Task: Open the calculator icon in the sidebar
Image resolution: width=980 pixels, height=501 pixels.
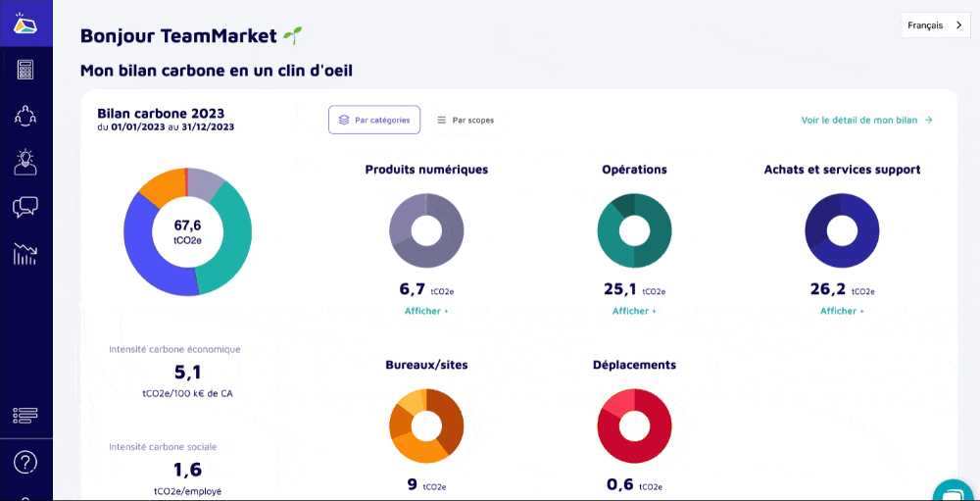Action: coord(25,70)
